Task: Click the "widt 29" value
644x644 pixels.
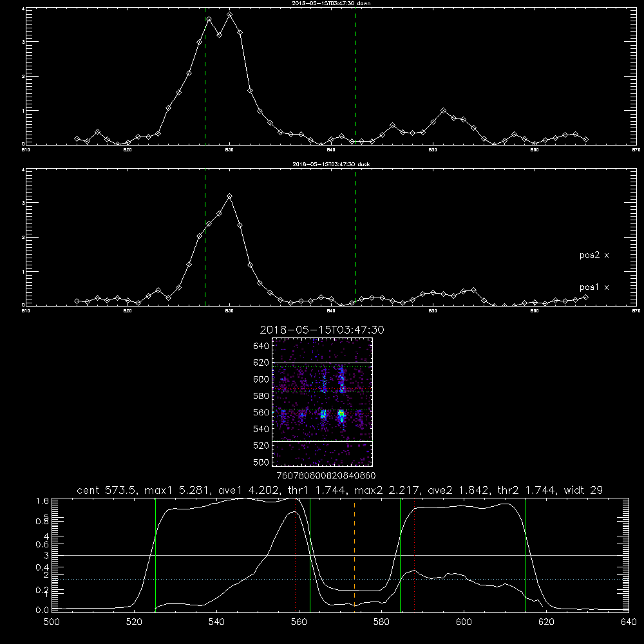Action: pyautogui.click(x=583, y=490)
